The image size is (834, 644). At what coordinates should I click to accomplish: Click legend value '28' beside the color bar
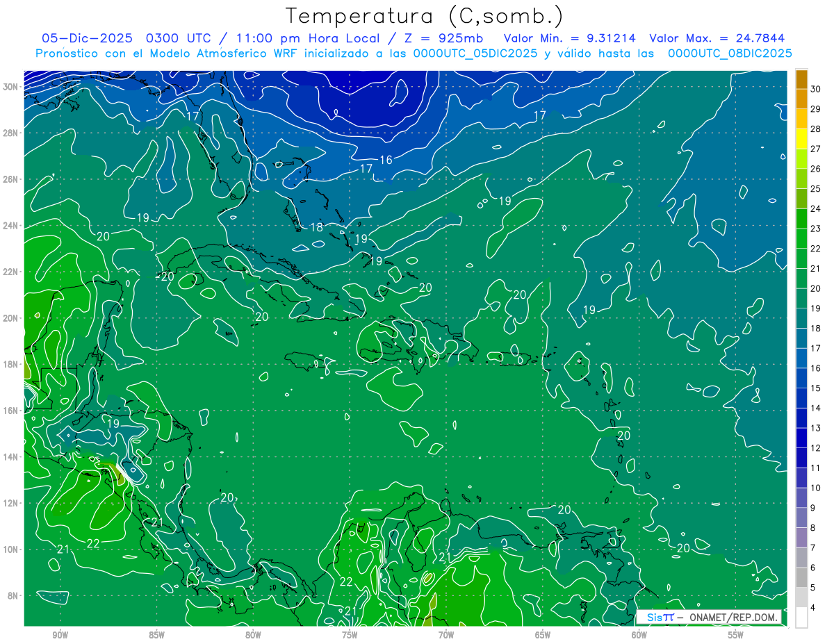816,129
